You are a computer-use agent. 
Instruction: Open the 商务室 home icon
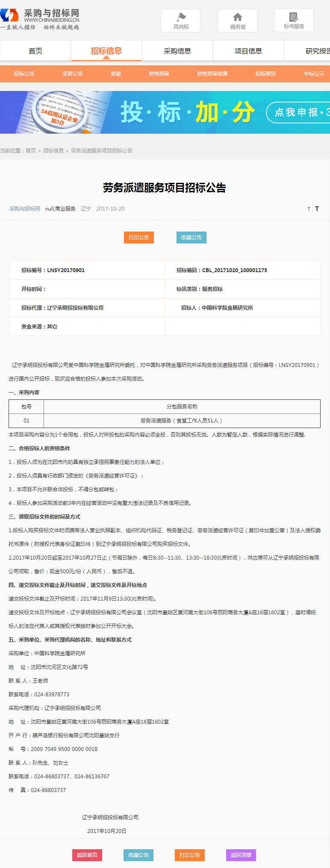point(238,18)
